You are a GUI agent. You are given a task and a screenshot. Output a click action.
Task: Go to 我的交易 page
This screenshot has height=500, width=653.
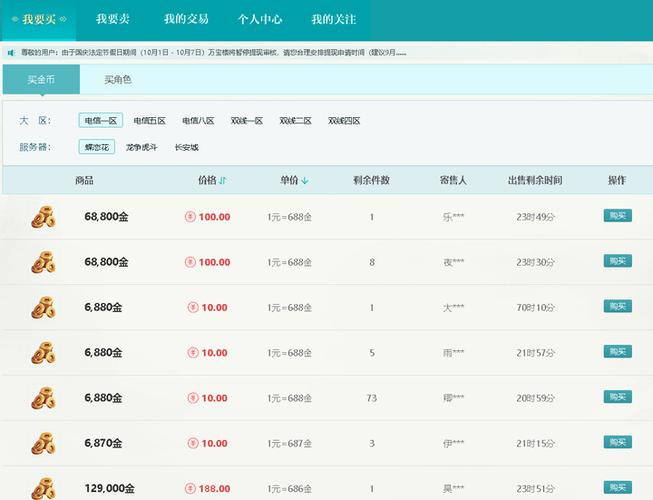tap(186, 19)
